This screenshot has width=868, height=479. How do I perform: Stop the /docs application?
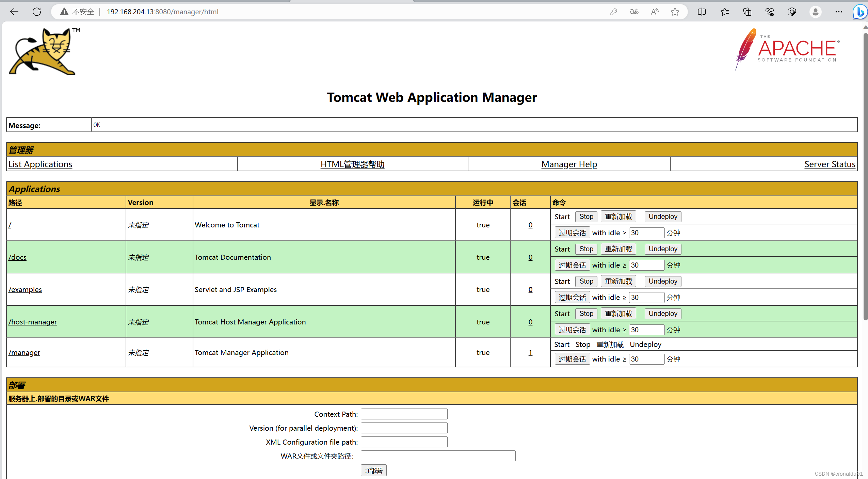tap(586, 249)
